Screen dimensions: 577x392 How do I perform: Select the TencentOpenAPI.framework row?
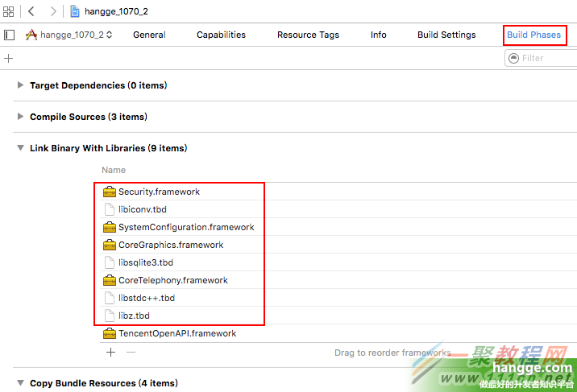tap(338, 333)
